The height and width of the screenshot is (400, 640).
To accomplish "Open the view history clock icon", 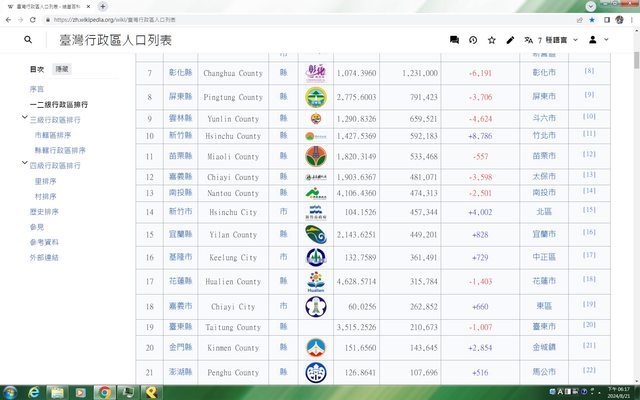I will (x=473, y=40).
